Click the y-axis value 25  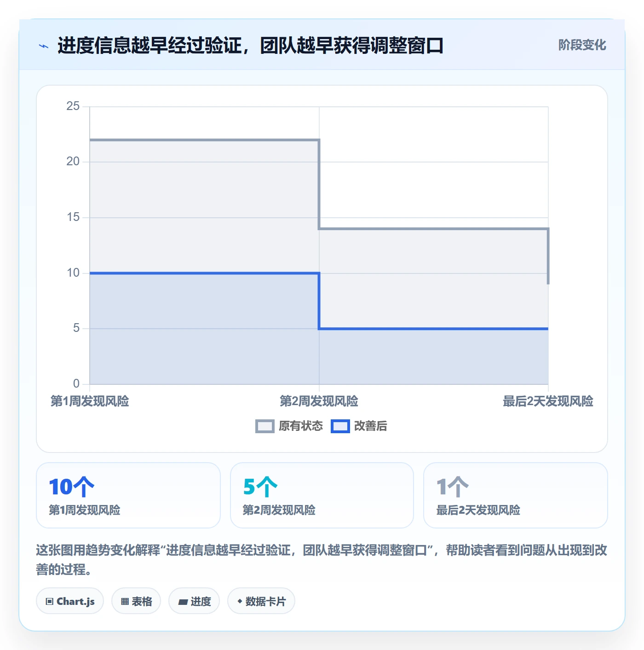pyautogui.click(x=73, y=106)
